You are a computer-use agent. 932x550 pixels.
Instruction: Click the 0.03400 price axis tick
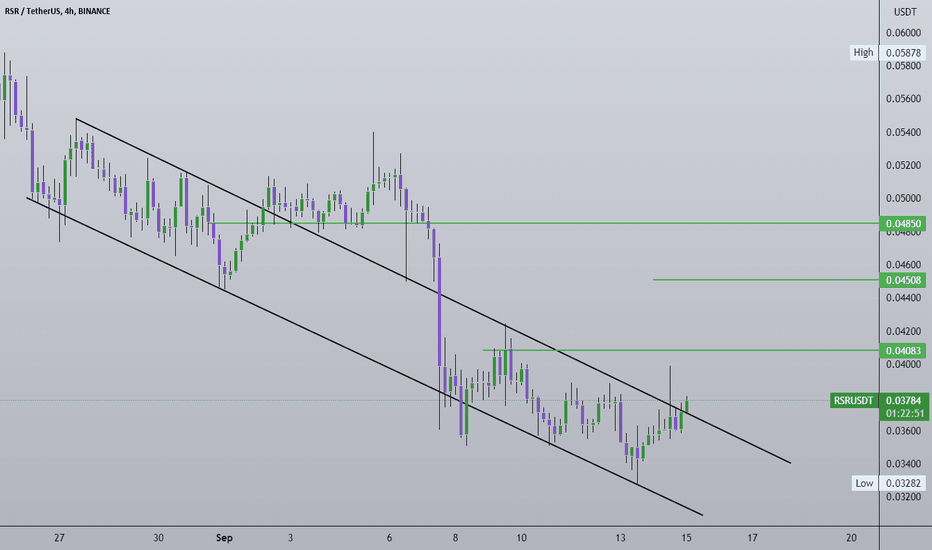pos(903,463)
